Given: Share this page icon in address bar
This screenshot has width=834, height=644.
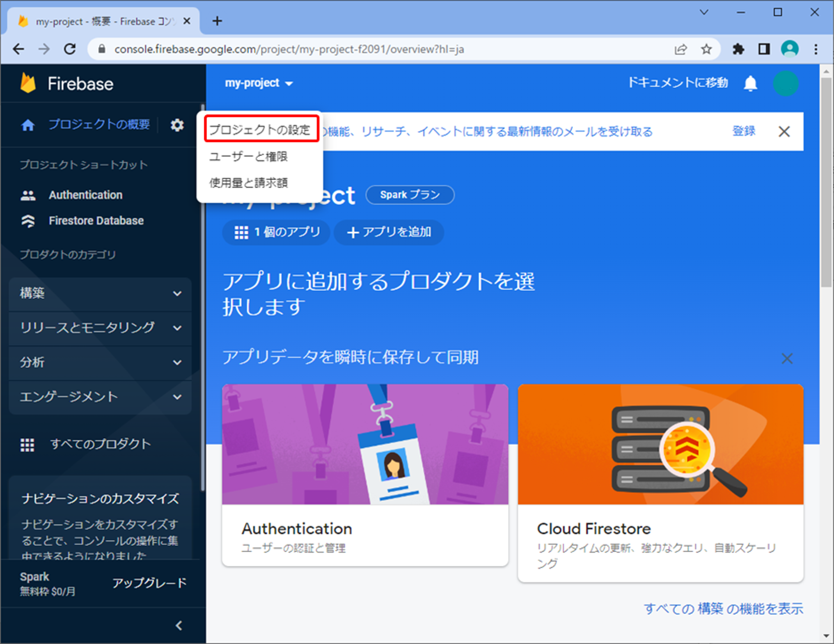Looking at the screenshot, I should pyautogui.click(x=680, y=49).
